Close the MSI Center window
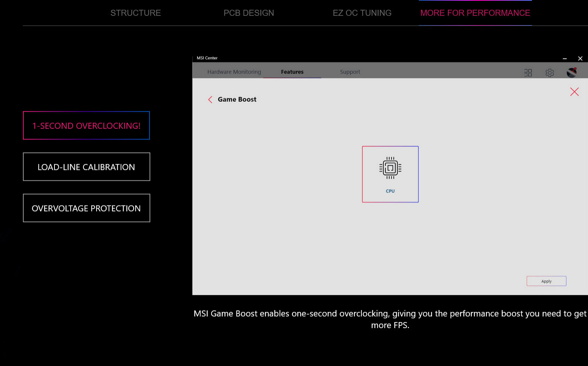This screenshot has width=588, height=366. 580,59
